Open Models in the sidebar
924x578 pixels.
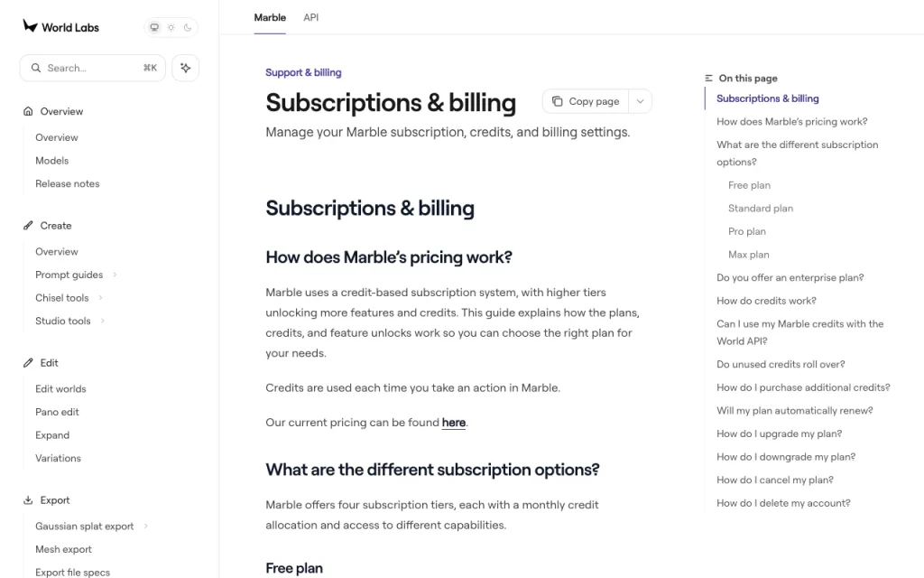[x=51, y=161]
